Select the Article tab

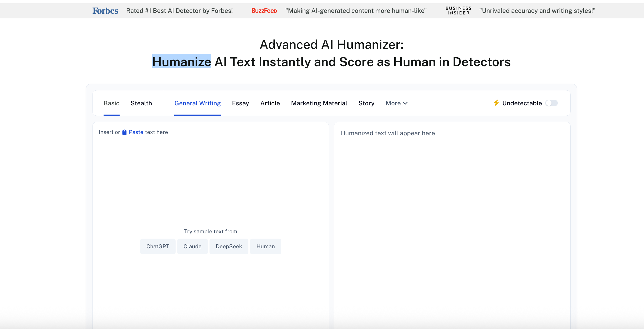tap(270, 103)
